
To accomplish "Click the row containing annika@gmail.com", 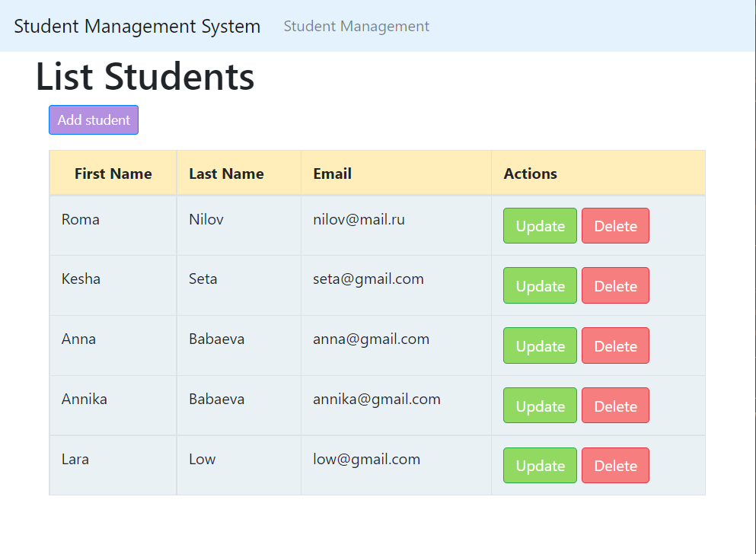I will tap(377, 399).
